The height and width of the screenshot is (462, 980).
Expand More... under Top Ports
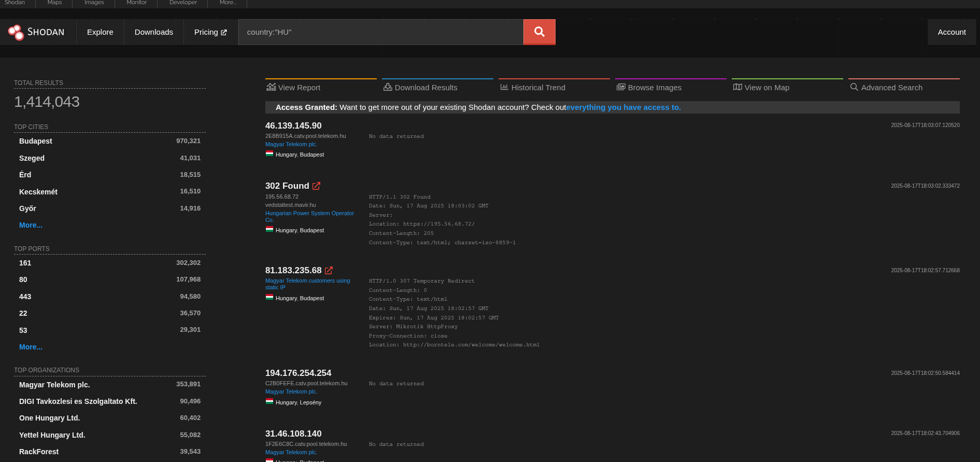31,347
